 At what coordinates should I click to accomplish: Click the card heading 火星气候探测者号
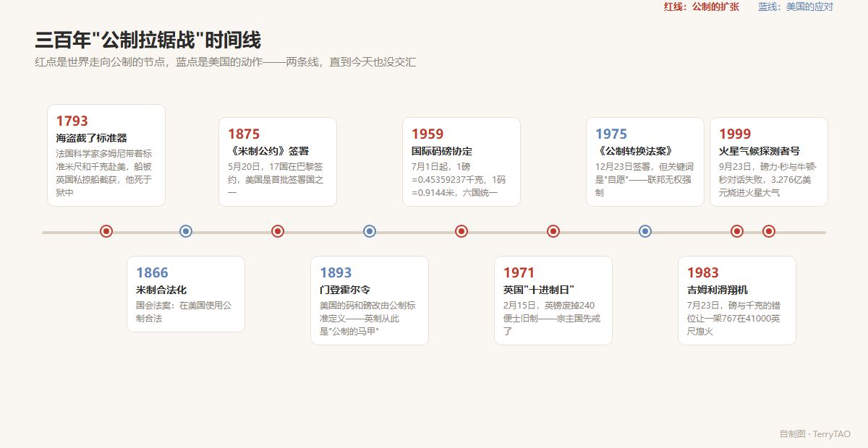pos(759,151)
